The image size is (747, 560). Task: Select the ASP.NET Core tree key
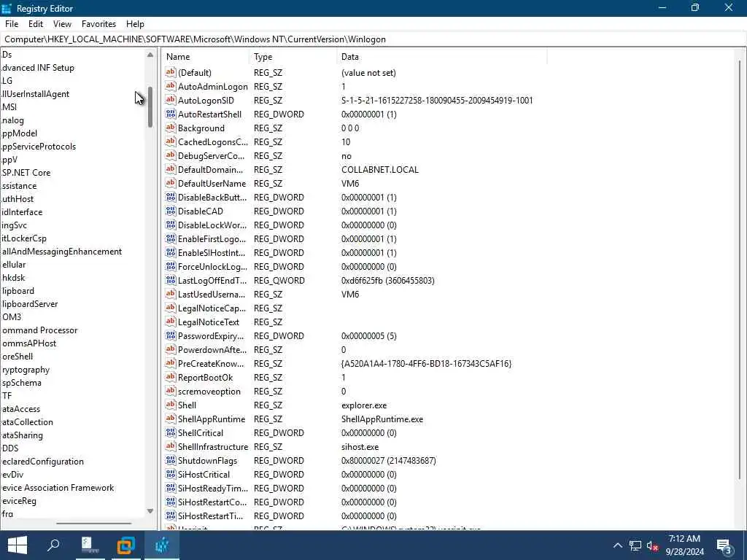pyautogui.click(x=26, y=172)
